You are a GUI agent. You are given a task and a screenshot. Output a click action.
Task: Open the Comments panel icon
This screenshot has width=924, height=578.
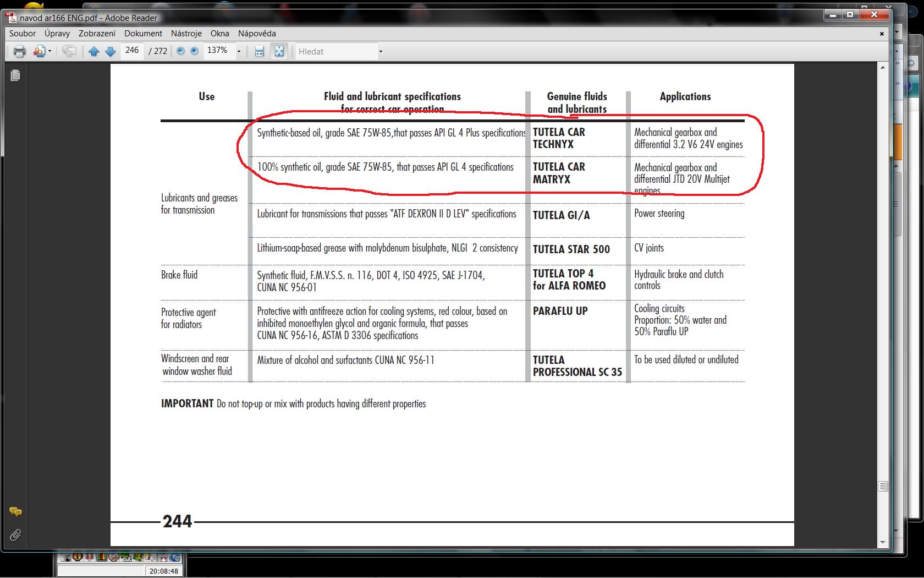point(15,512)
